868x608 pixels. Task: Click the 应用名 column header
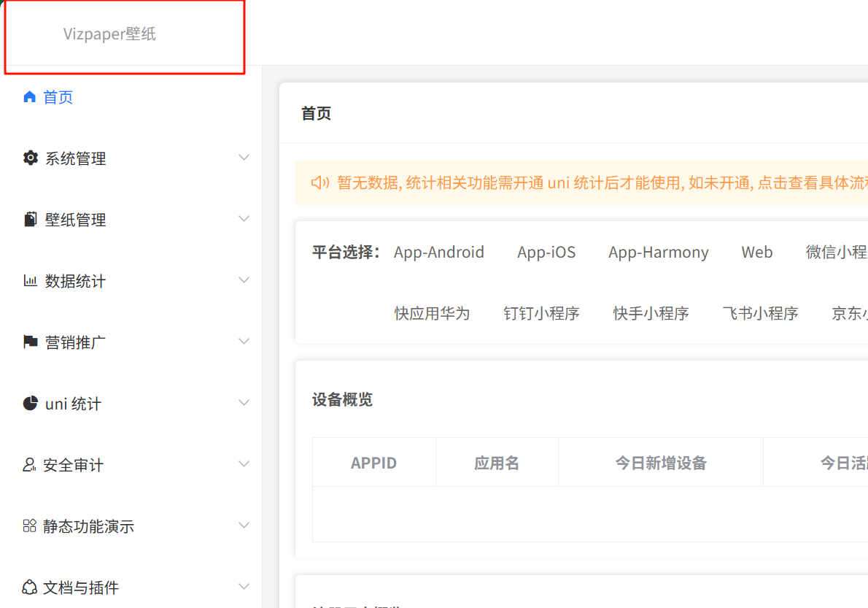(497, 462)
